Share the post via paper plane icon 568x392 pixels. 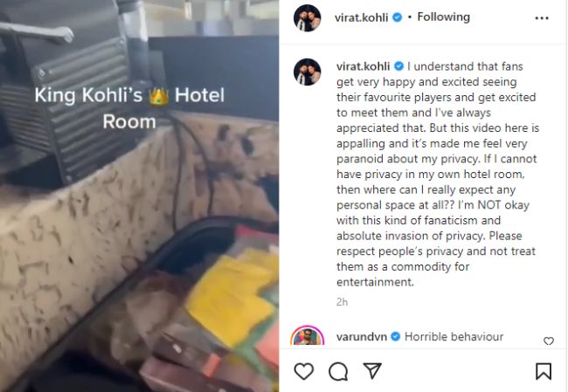[372, 371]
